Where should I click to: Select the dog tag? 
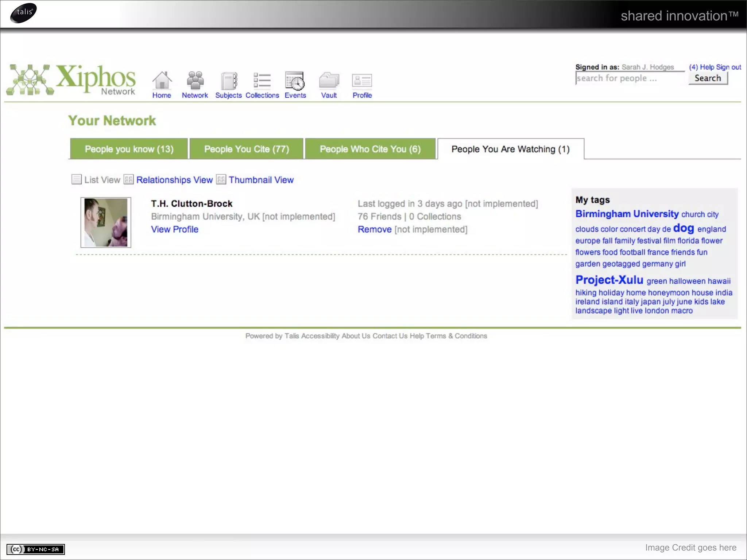tap(684, 228)
